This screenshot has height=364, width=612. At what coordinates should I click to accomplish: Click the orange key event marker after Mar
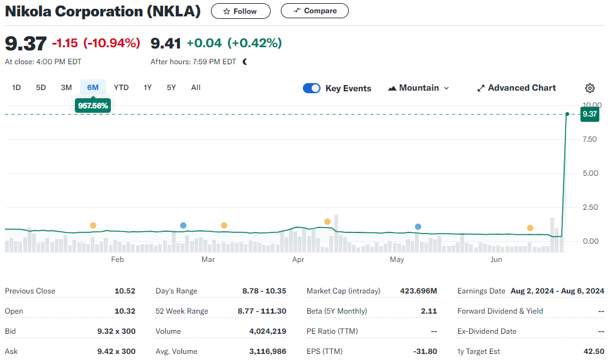(224, 225)
